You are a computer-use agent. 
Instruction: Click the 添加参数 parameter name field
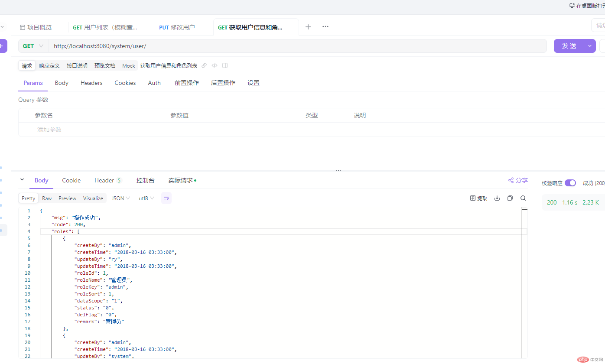click(x=49, y=130)
